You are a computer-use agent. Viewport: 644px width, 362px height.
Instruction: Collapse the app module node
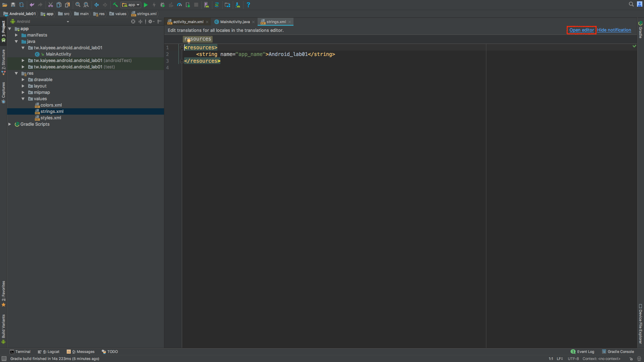click(10, 29)
